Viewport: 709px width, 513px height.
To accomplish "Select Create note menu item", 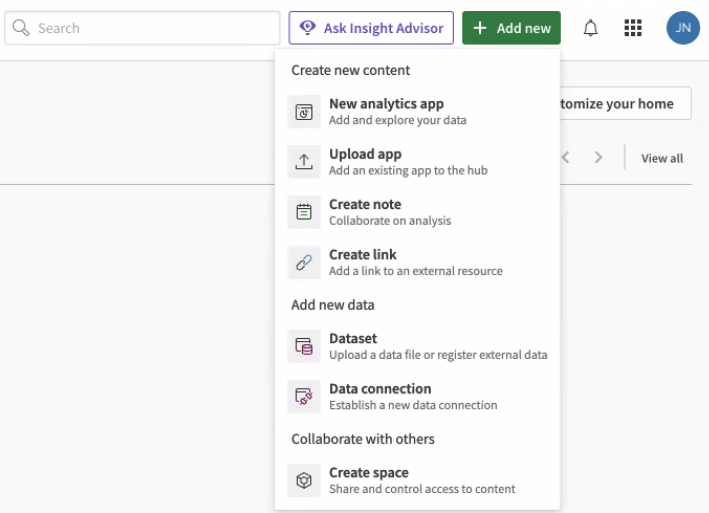I will coord(417,212).
